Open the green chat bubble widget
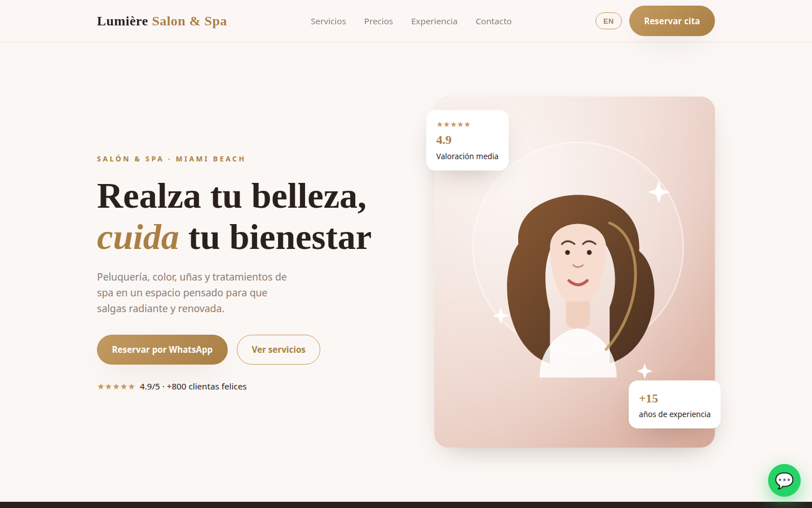The width and height of the screenshot is (812, 508). coord(784,480)
